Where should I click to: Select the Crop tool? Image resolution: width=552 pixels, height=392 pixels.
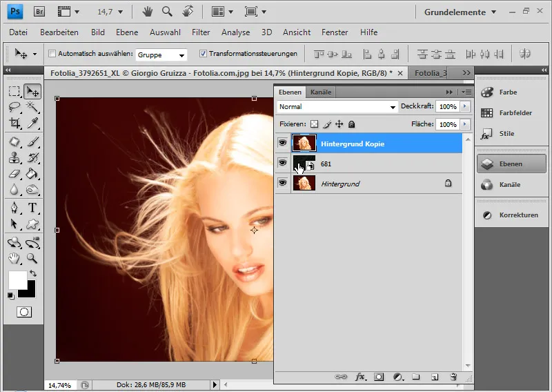(14, 123)
